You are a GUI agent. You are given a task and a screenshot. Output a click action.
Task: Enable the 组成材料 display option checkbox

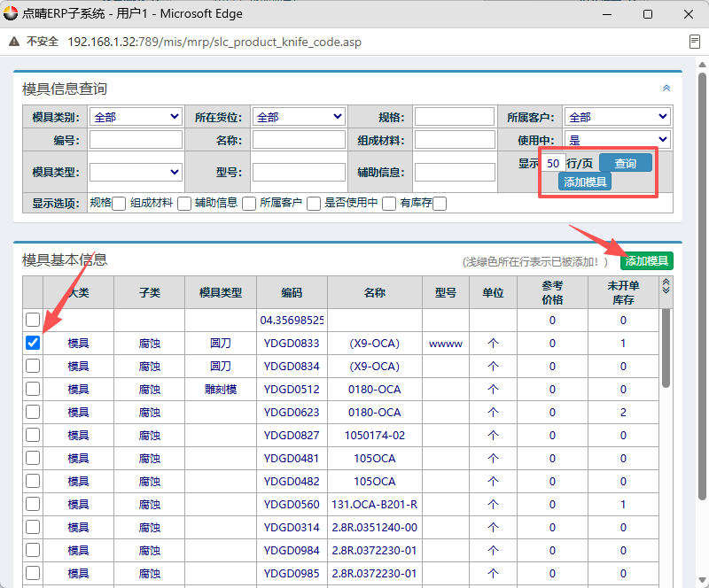[184, 204]
